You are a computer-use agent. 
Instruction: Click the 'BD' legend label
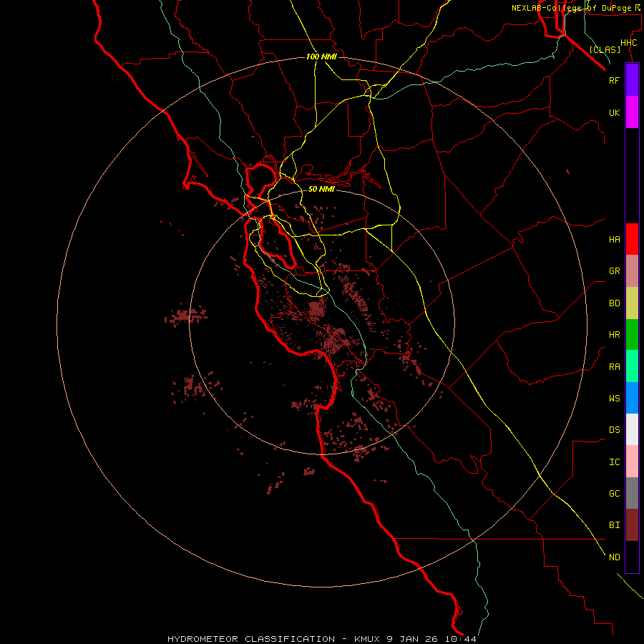614,303
